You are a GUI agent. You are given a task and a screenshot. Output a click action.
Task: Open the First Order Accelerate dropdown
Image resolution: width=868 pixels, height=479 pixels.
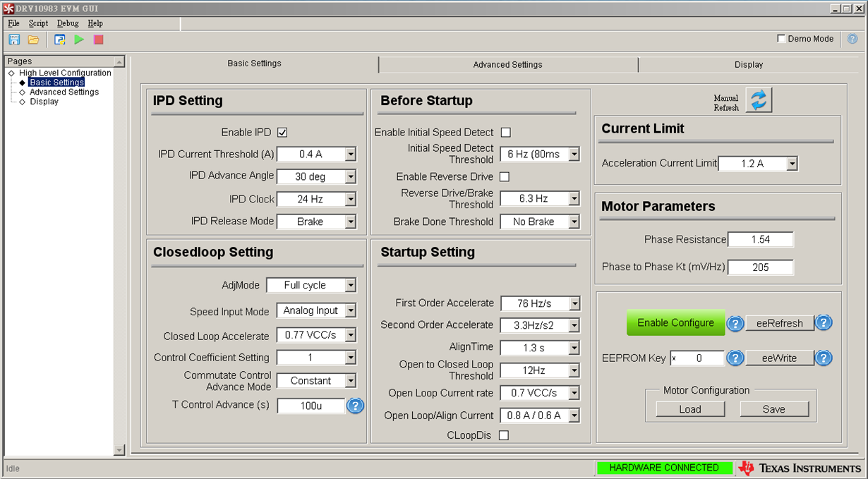pos(574,303)
